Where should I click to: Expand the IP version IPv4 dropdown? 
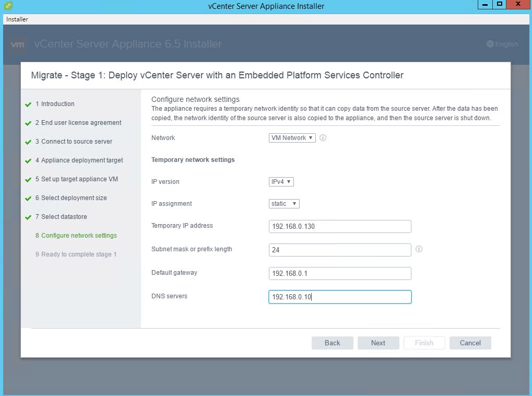tap(281, 182)
